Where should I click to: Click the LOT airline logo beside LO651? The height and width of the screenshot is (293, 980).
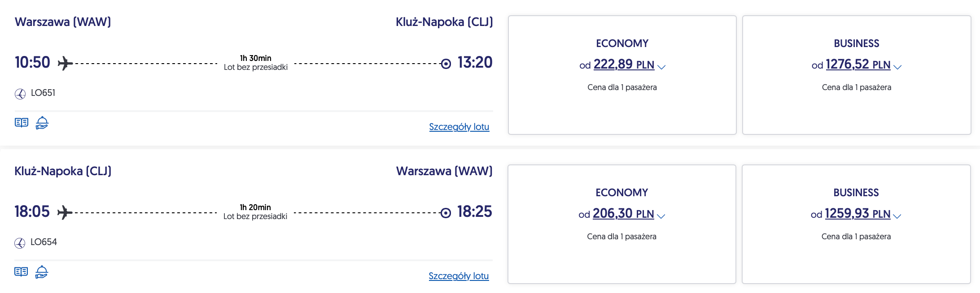pyautogui.click(x=20, y=94)
